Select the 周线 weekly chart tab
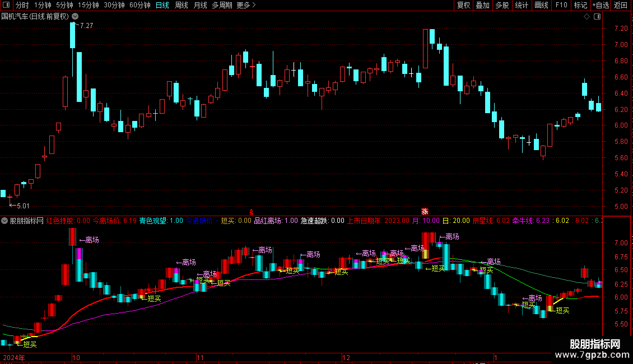Image resolution: width=633 pixels, height=364 pixels. [x=181, y=5]
